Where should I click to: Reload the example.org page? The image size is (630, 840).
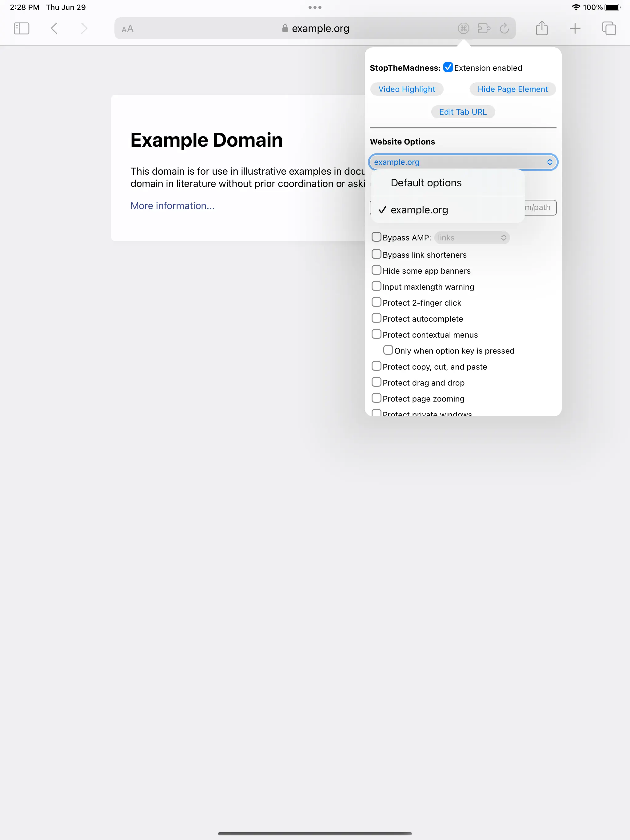[504, 29]
